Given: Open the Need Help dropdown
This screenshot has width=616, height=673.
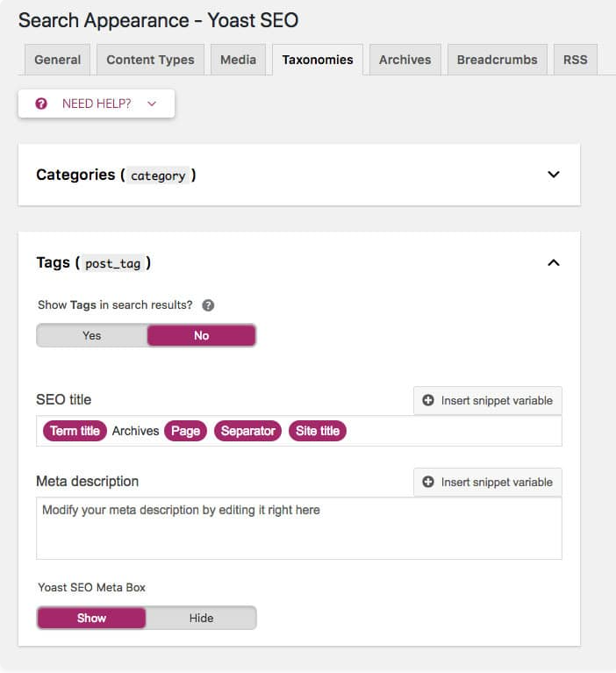Looking at the screenshot, I should [97, 104].
